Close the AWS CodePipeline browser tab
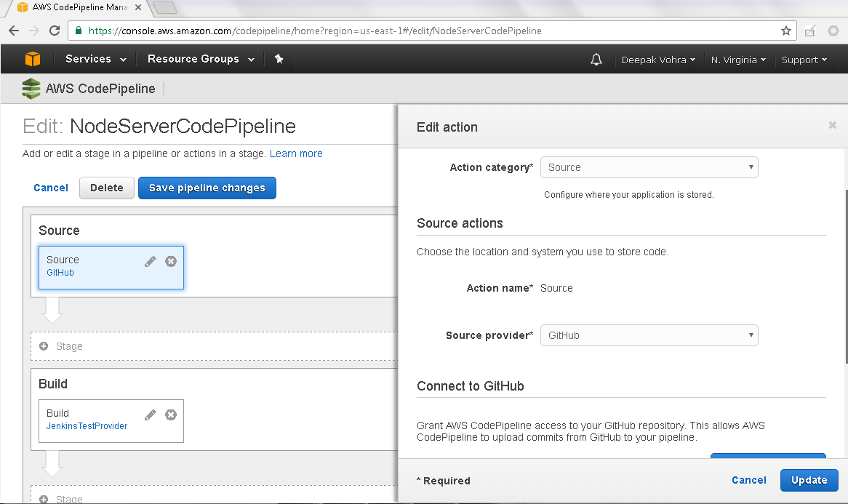 [138, 7]
